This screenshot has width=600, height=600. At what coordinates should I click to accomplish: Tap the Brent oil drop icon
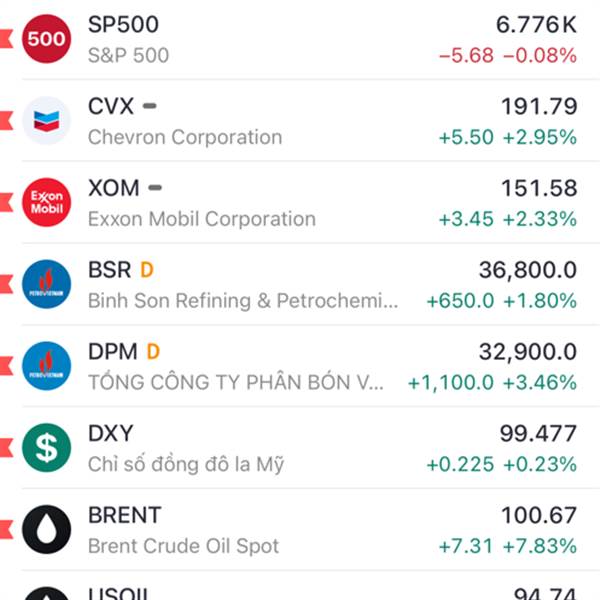tap(46, 530)
